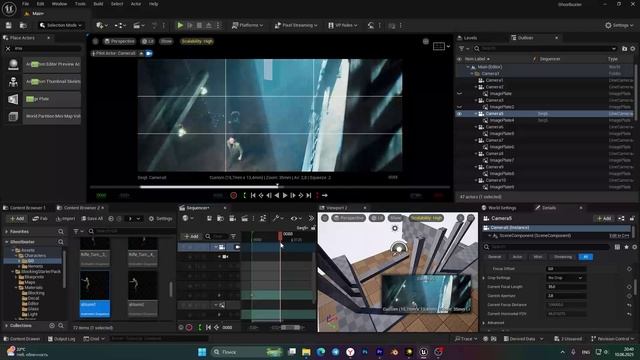Click the search icon beside Favorites
Image resolution: width=640 pixels, height=360 pixels.
click(61, 232)
